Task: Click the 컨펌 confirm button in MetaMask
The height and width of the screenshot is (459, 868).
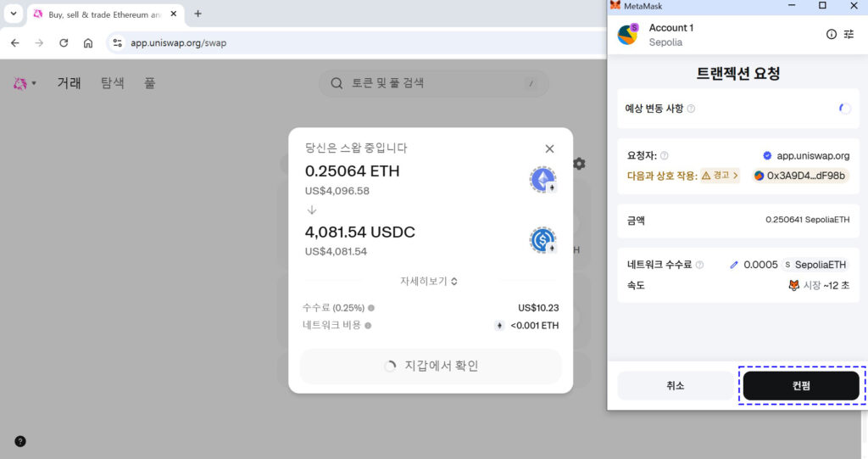Action: coord(801,385)
